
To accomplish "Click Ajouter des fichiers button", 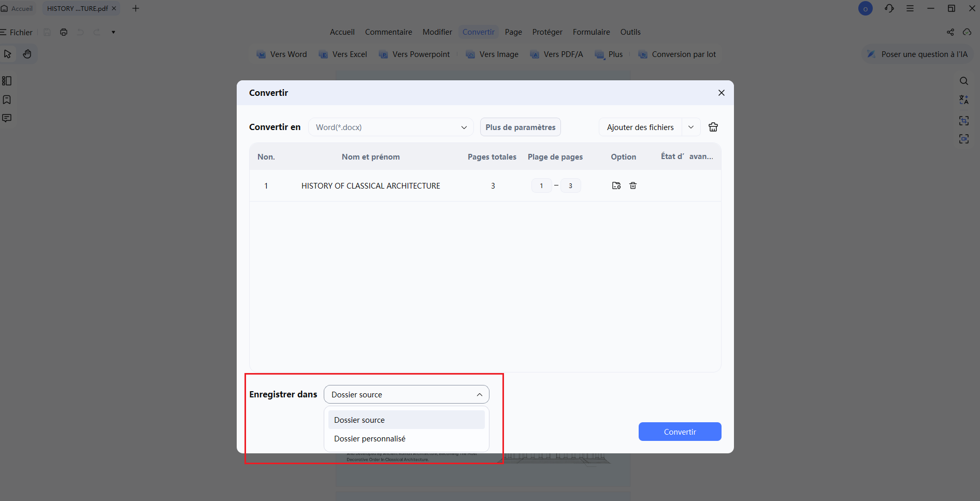I will (640, 127).
